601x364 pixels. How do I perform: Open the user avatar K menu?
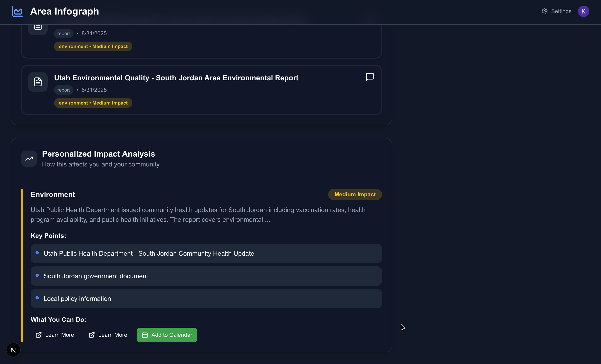pyautogui.click(x=583, y=12)
